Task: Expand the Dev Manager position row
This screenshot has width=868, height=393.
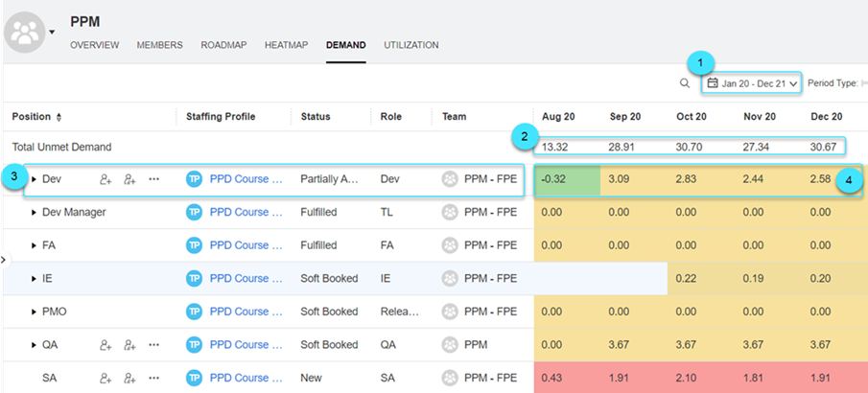Action: [x=35, y=213]
